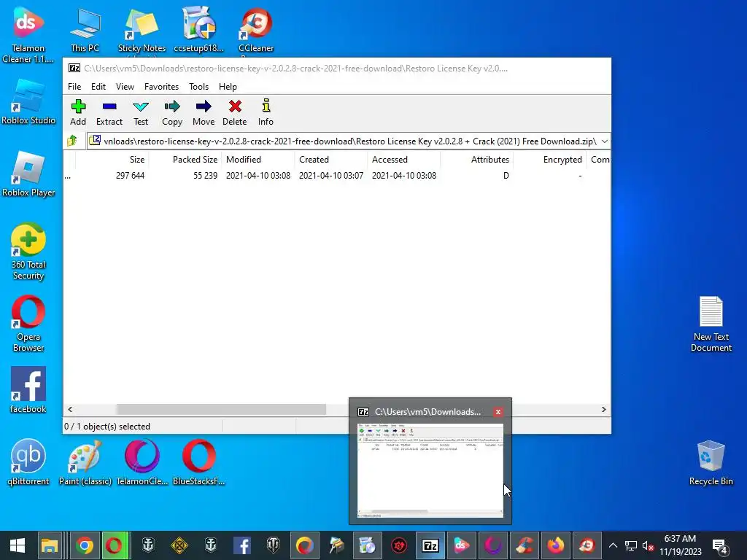747x560 pixels.
Task: Select the Sticky Notes desktop icon
Action: (142, 32)
